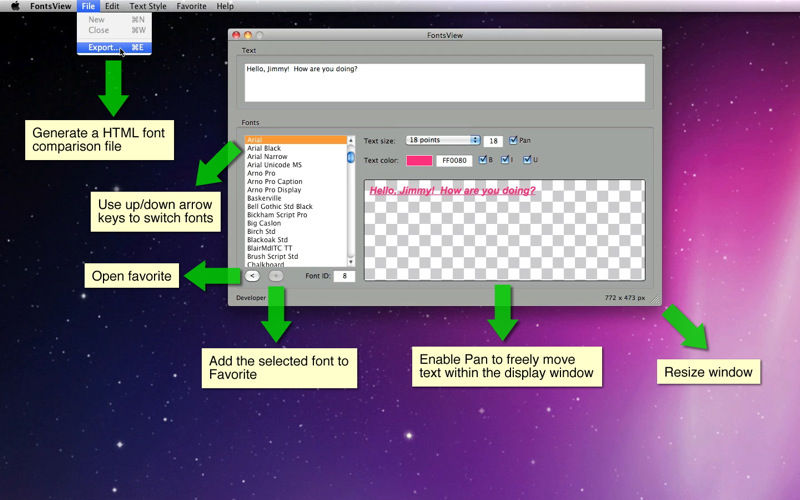Select the Arial Narrow font
Image resolution: width=800 pixels, height=500 pixels.
(x=295, y=157)
